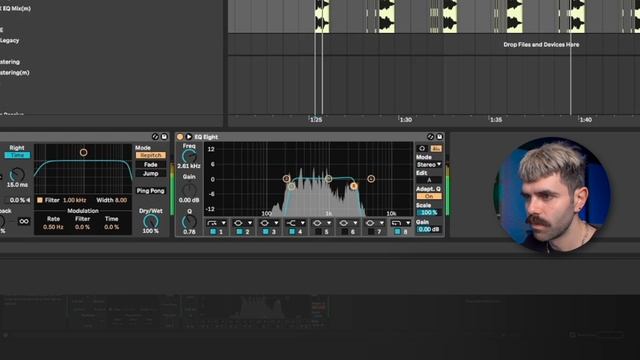Click the Right channel Time mode button
The image size is (640, 360).
[x=17, y=155]
